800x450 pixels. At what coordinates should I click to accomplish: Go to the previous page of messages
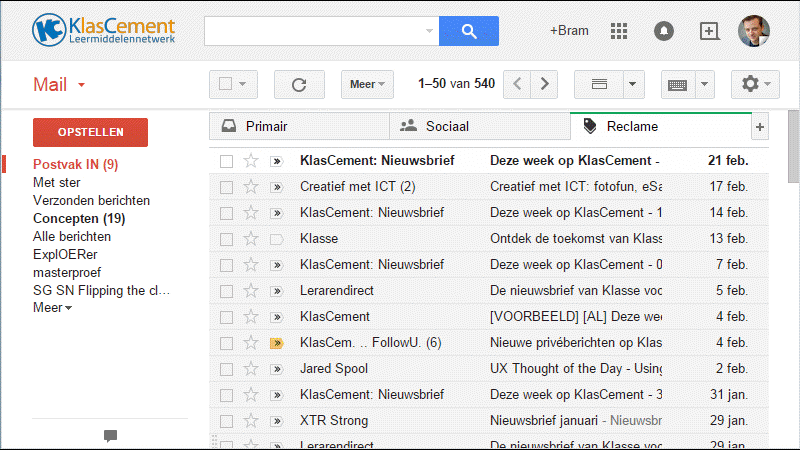click(x=517, y=84)
